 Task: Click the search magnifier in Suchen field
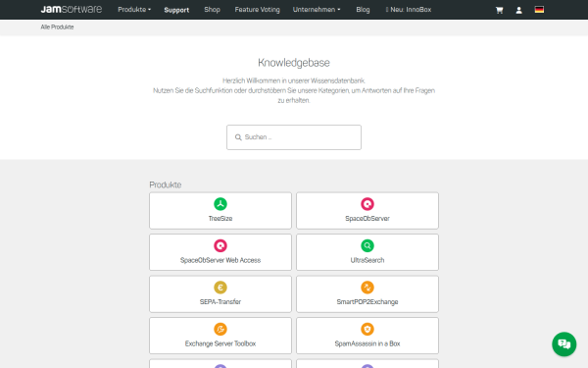tap(238, 137)
